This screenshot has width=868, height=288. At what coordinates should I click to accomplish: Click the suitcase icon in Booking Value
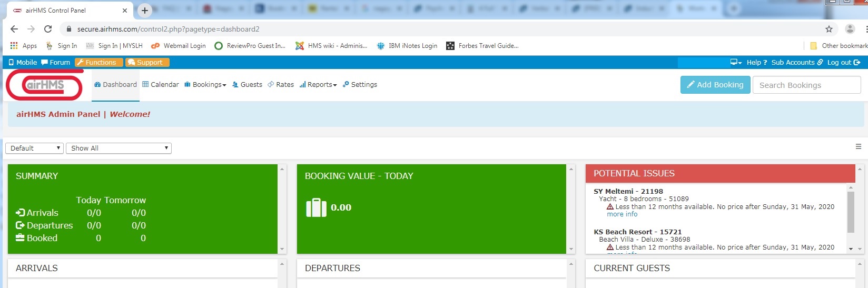pos(317,207)
